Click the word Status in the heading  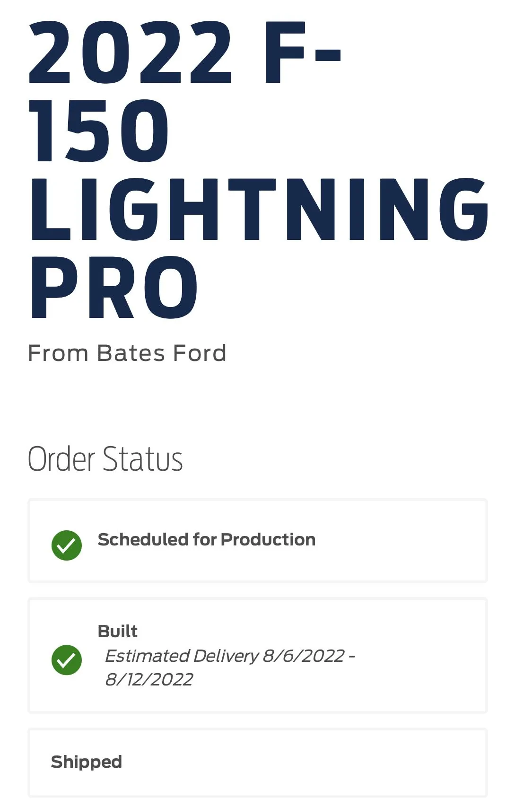pyautogui.click(x=142, y=459)
